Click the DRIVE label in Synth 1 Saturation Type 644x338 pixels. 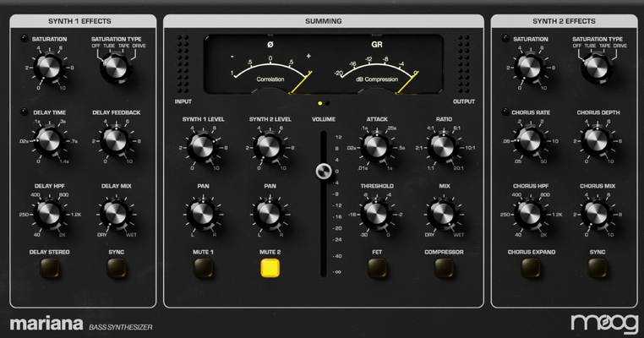pyautogui.click(x=139, y=46)
